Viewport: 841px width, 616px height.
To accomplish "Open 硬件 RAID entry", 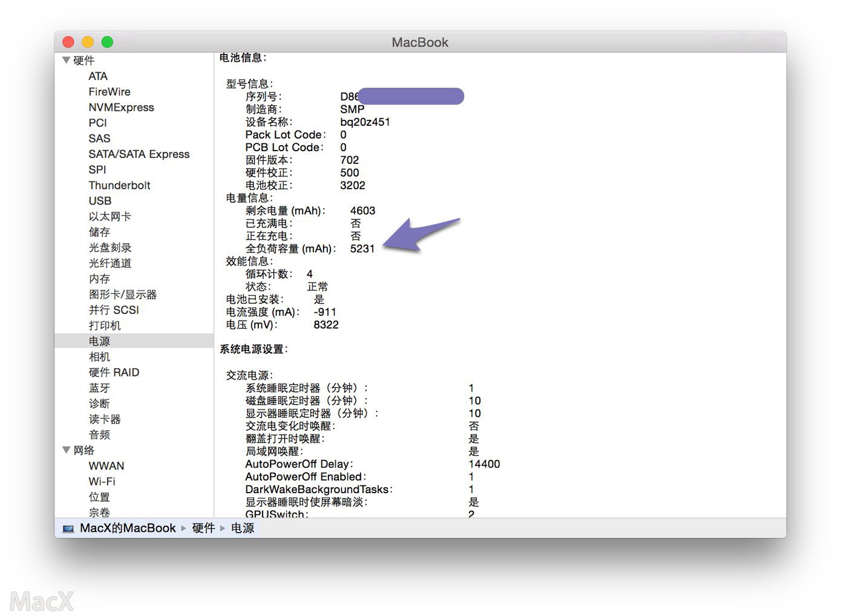I will [x=114, y=373].
